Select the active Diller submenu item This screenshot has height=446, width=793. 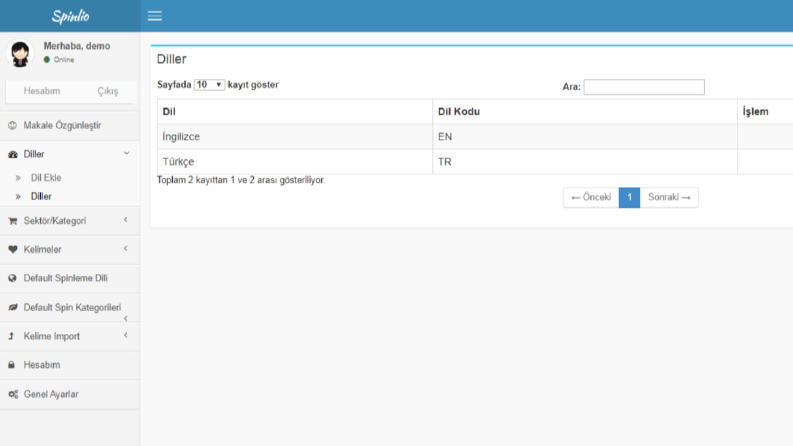(x=41, y=196)
